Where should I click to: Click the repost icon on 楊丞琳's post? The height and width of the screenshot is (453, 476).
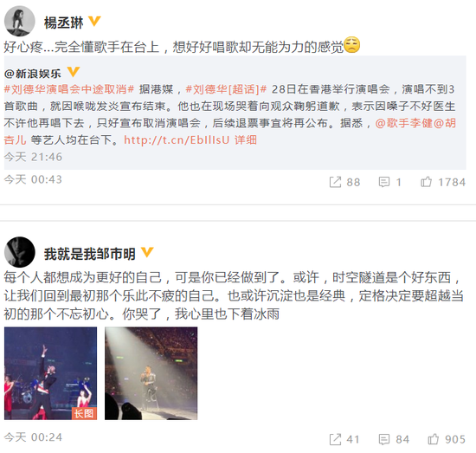(x=335, y=182)
